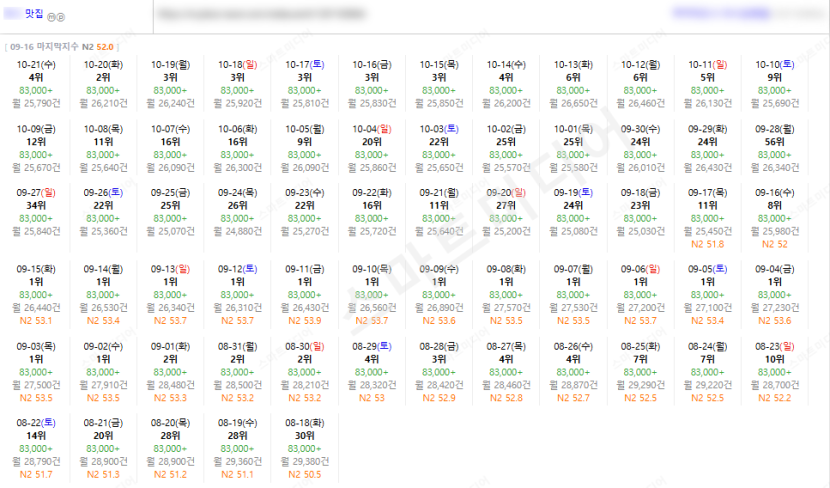830x488 pixels.
Task: Click the blurred URL field at the top
Action: point(261,14)
